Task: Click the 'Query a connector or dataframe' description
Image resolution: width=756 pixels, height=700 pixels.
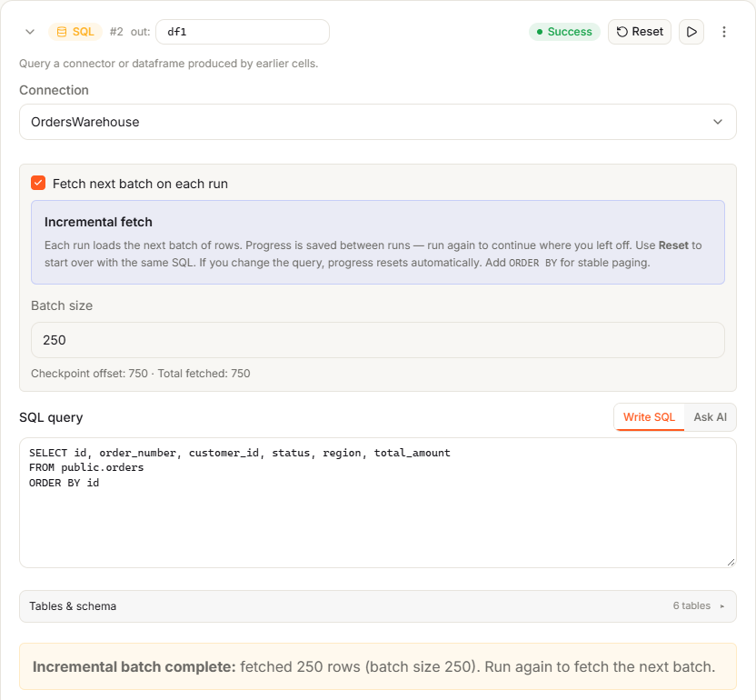Action: click(x=168, y=64)
